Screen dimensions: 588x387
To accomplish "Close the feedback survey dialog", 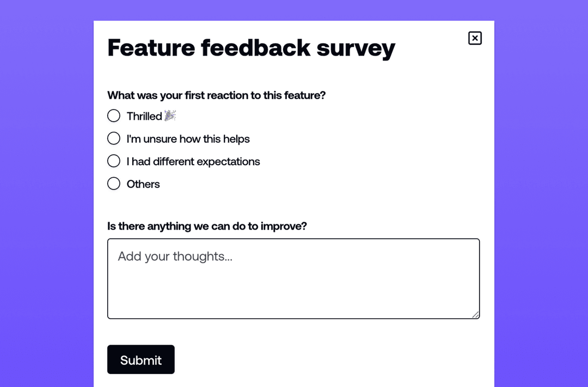I will pos(475,38).
